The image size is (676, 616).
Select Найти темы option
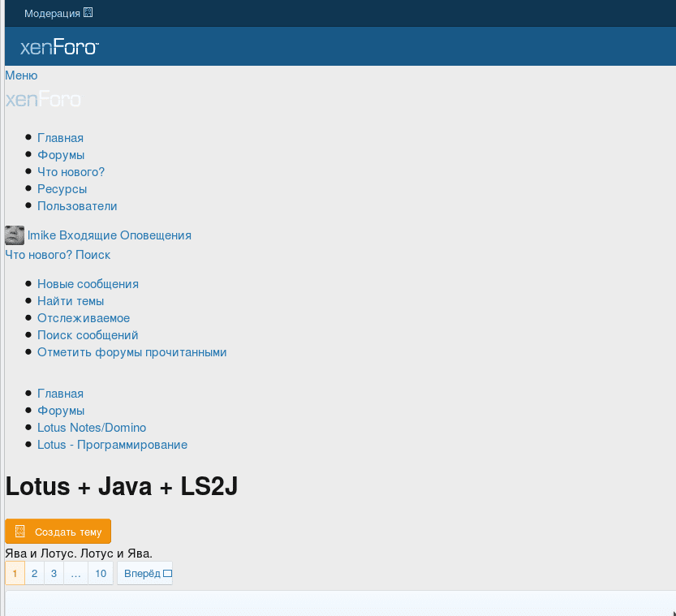(71, 301)
